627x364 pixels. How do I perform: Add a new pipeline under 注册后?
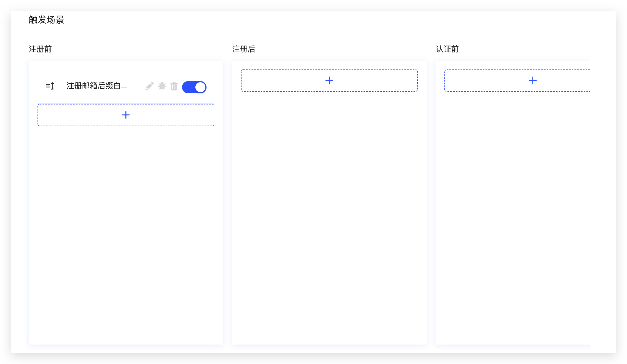point(329,81)
